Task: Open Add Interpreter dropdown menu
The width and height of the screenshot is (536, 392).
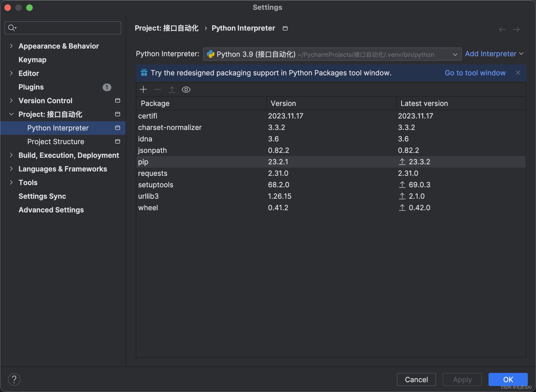Action: (494, 54)
